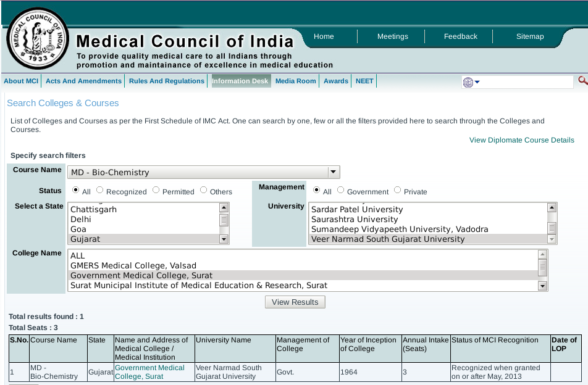Select the Government management radio button

(x=340, y=191)
